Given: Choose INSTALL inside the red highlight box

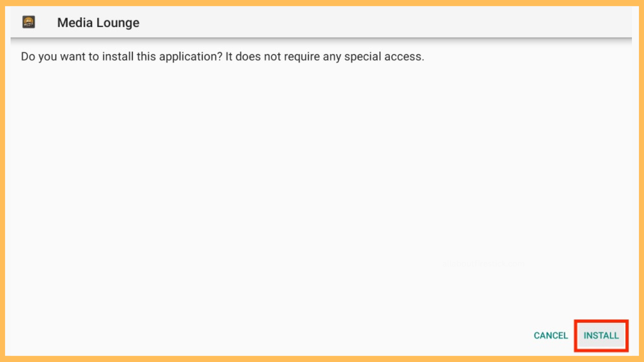Looking at the screenshot, I should [601, 335].
